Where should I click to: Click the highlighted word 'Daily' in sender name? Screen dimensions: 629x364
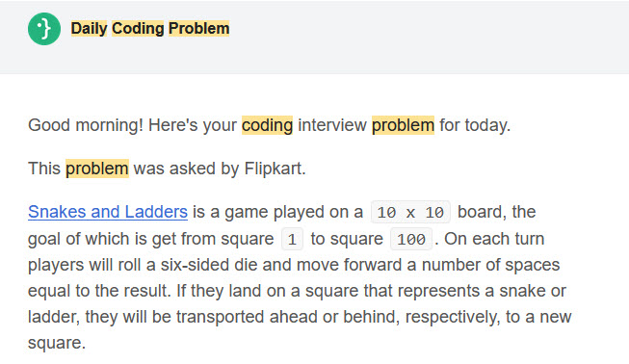point(89,29)
